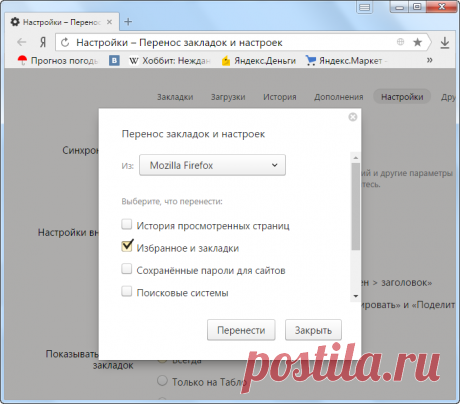Go back using the back arrow
Image resolution: width=460 pixels, height=404 pixels.
(x=21, y=42)
